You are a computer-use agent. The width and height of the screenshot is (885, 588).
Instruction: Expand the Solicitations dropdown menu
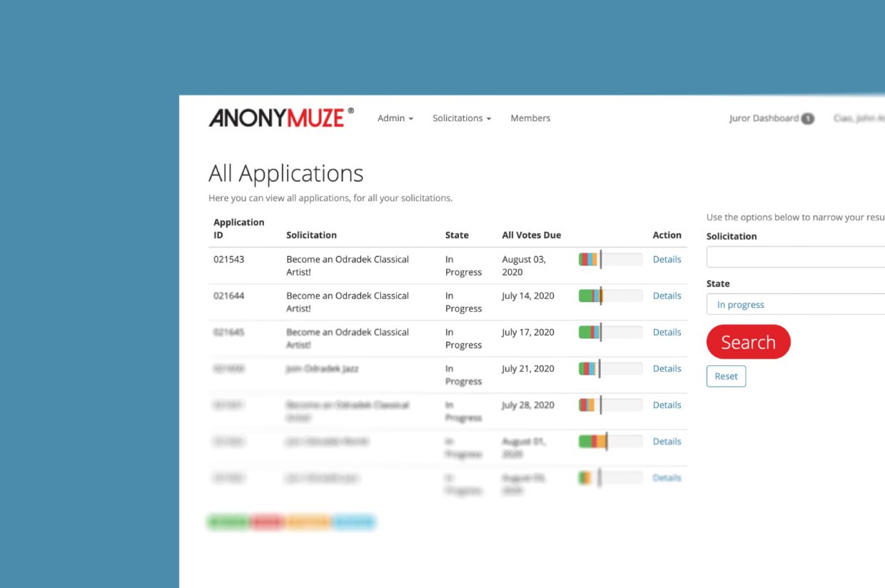461,118
